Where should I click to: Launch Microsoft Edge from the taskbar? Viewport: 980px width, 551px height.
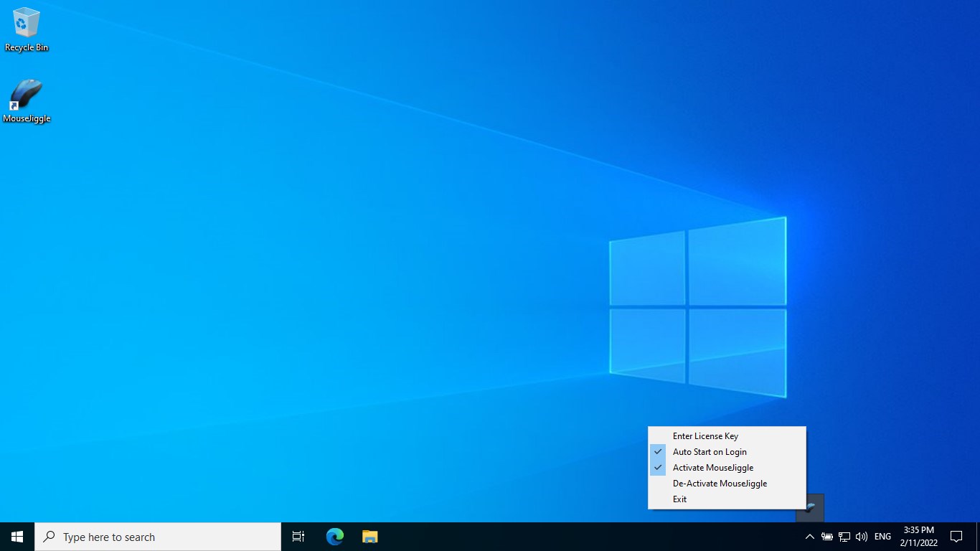[335, 537]
